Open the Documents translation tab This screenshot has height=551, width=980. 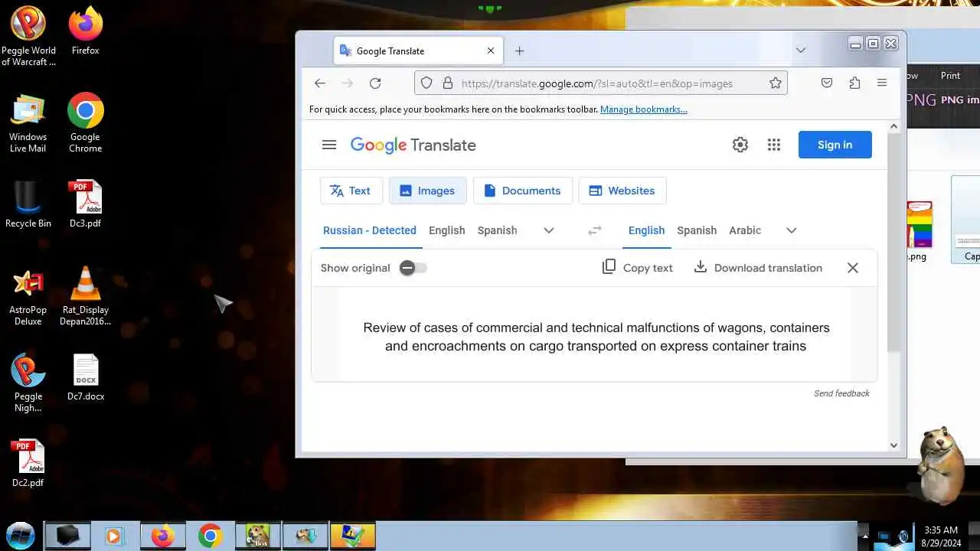click(x=523, y=191)
